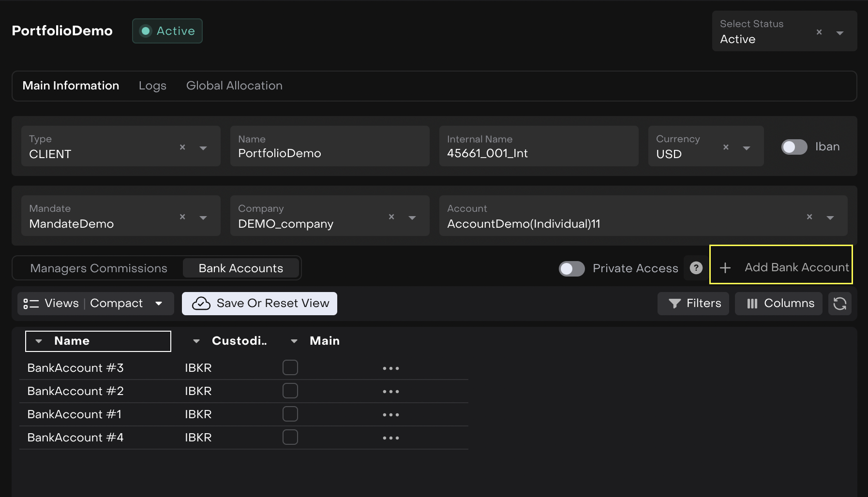Click the refresh icon beside Columns
Screen dimensions: 868x497
pos(839,304)
